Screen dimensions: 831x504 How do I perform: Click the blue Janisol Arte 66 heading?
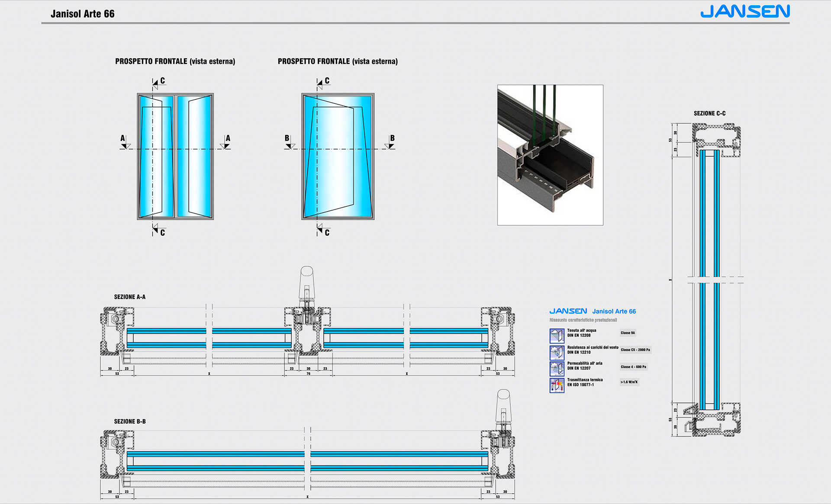coord(614,311)
